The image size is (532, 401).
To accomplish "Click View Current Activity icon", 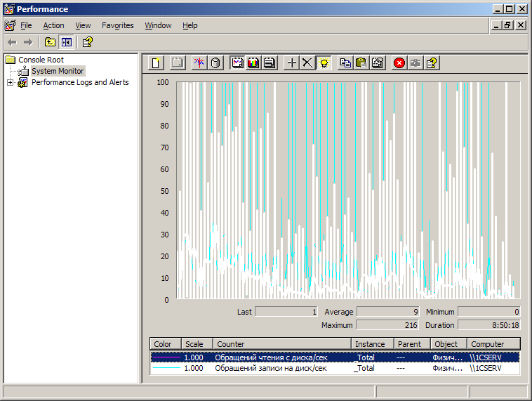I will point(199,63).
